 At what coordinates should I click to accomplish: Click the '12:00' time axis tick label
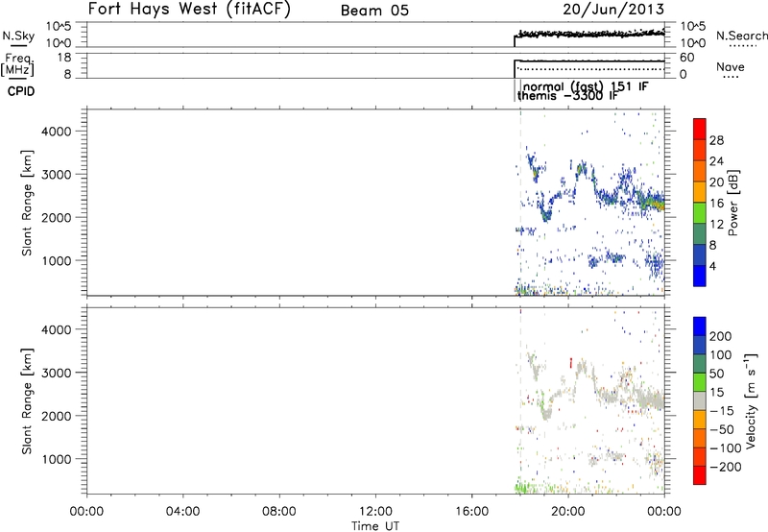375,512
